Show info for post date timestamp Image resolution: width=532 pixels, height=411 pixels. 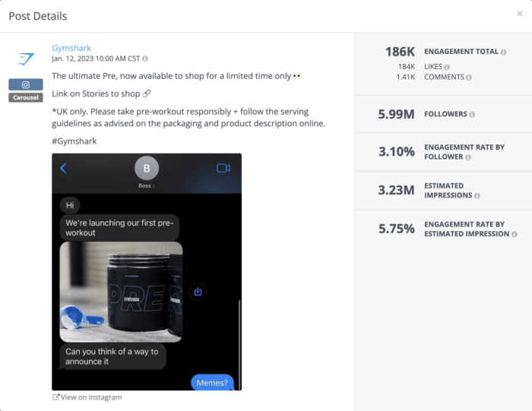[145, 58]
